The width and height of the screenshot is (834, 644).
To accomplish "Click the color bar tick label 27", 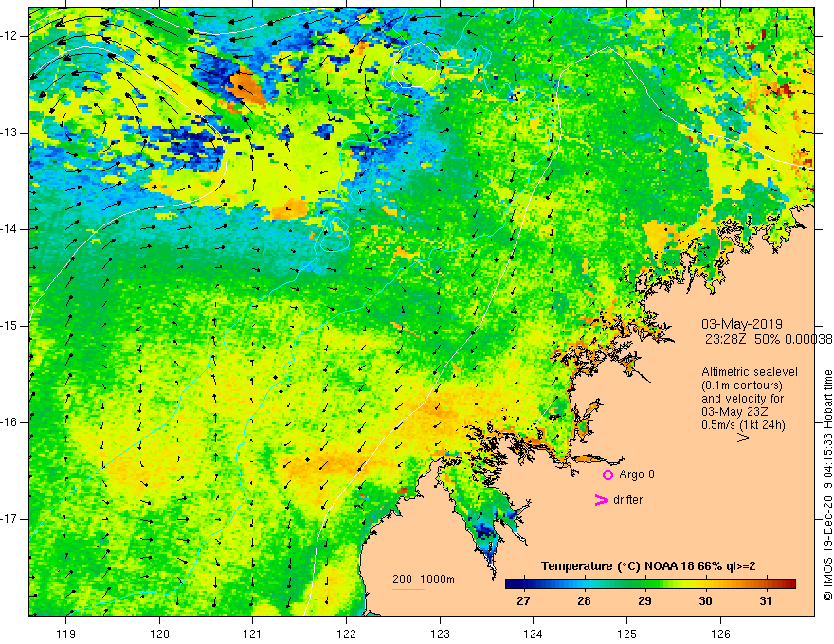I will point(523,601).
